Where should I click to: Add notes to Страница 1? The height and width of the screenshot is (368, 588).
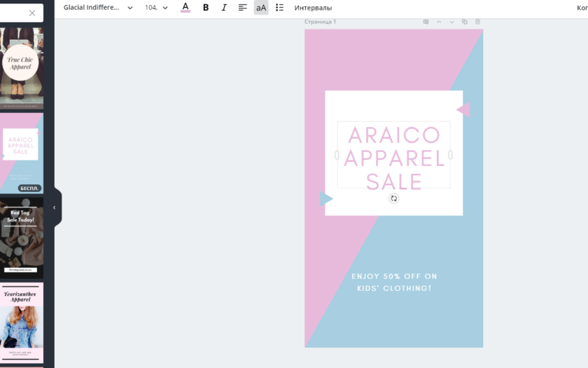pos(426,22)
